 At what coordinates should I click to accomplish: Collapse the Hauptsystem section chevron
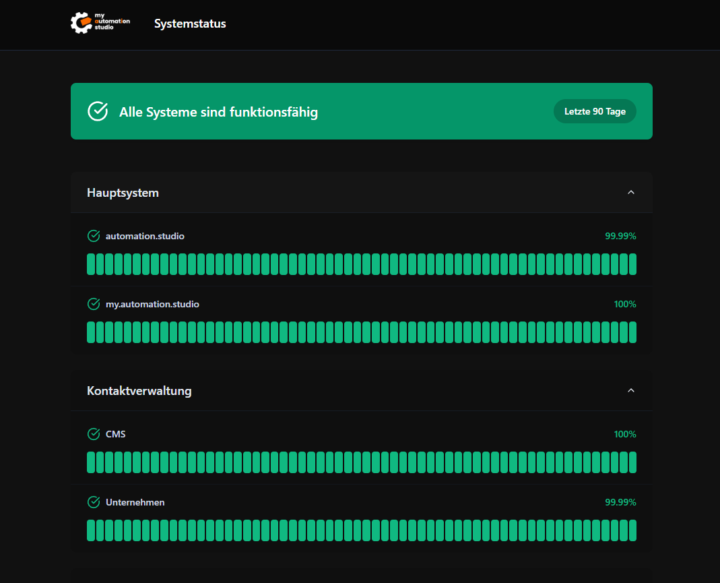(x=631, y=192)
